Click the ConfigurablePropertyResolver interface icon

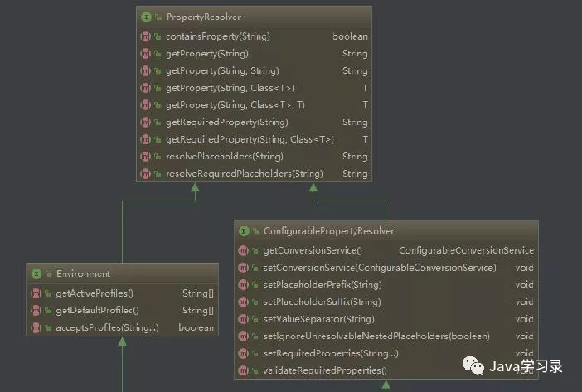[244, 231]
